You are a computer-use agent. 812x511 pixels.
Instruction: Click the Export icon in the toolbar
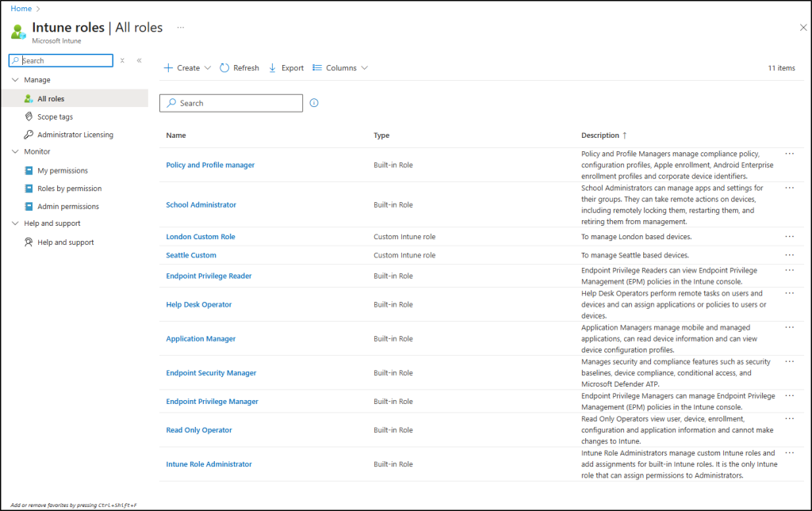pos(274,67)
